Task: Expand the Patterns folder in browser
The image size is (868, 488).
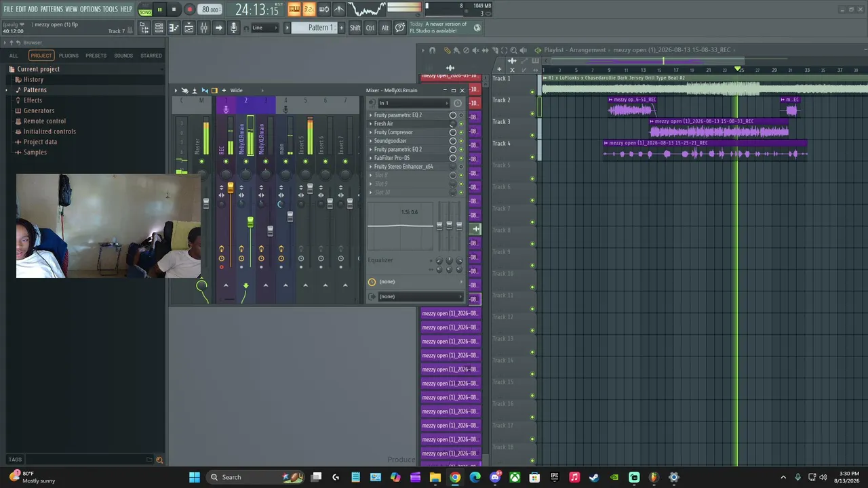Action: 35,90
